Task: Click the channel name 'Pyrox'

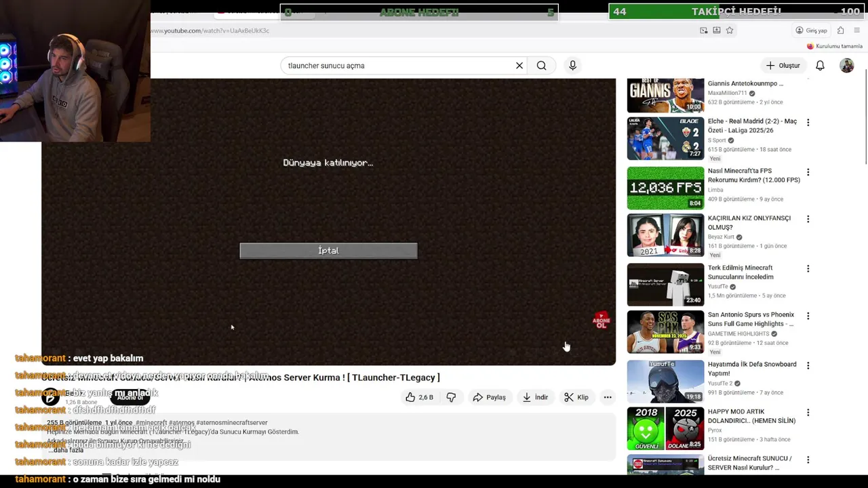Action: tap(715, 430)
